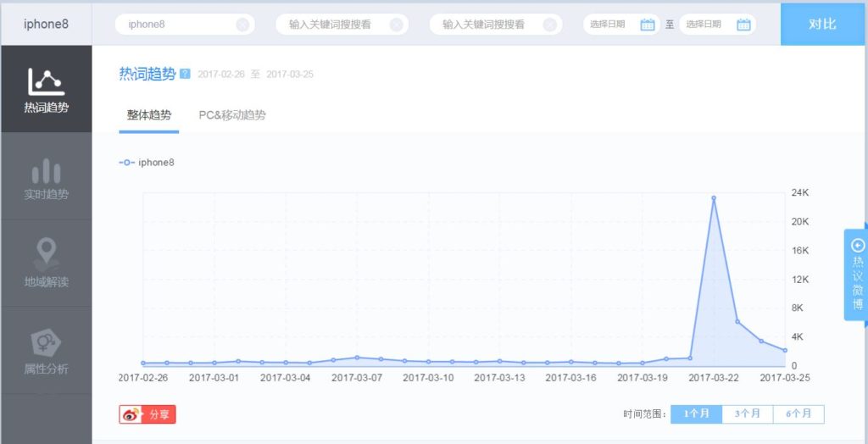Viewport: 868px width, 444px height.
Task: Click the 24K y-axis label
Action: click(x=800, y=192)
